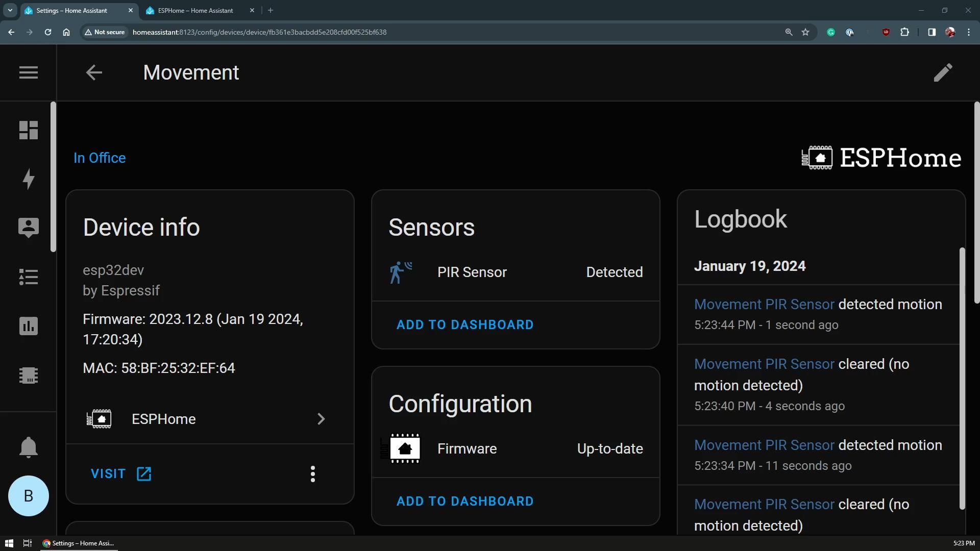This screenshot has height=551, width=980.
Task: Open the In Office area link
Action: [100, 158]
